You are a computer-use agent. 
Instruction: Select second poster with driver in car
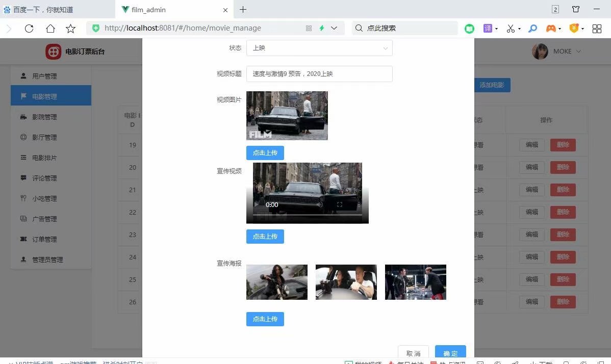[346, 282]
